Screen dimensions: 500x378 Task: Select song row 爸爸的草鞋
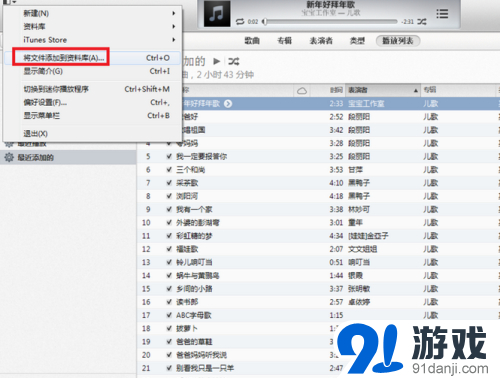tap(318, 341)
